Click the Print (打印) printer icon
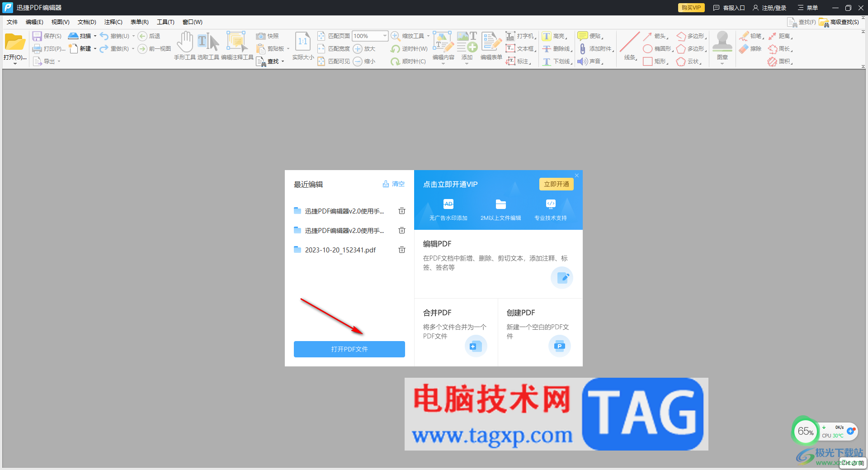This screenshot has height=470, width=868. coord(37,49)
